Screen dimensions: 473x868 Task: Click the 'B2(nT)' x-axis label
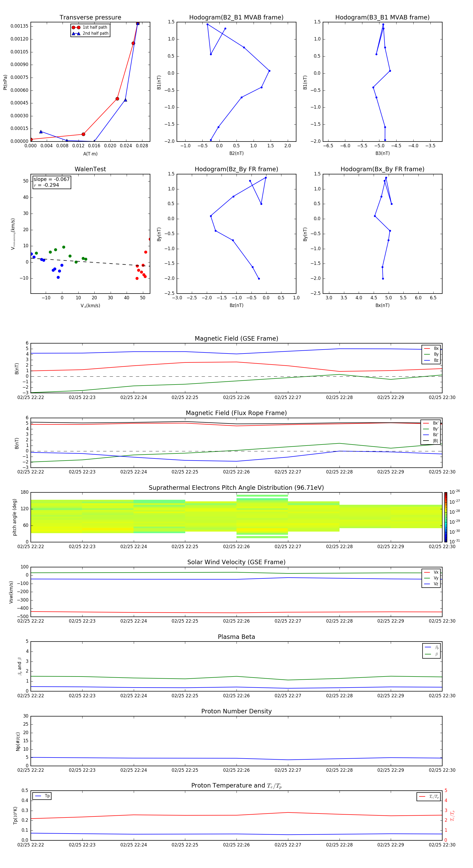(x=236, y=153)
